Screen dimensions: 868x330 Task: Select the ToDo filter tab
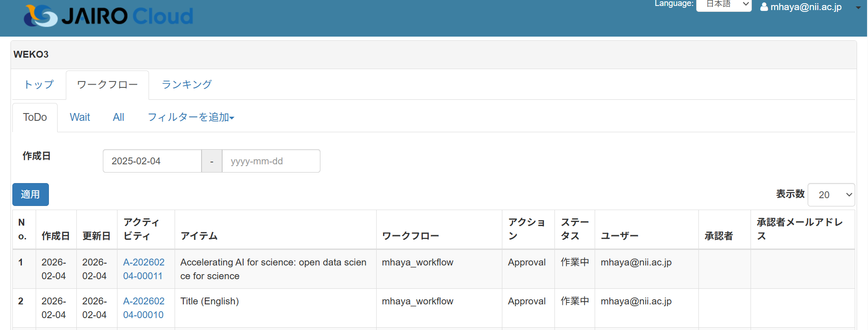tap(35, 117)
